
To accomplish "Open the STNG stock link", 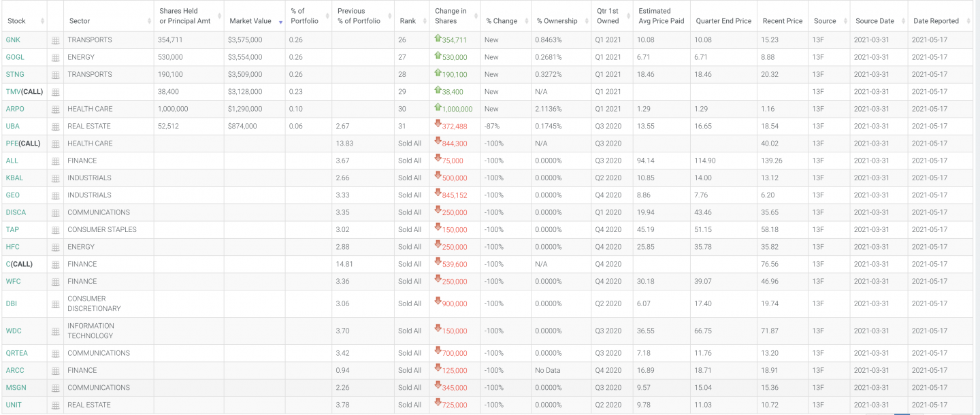I will pos(14,74).
